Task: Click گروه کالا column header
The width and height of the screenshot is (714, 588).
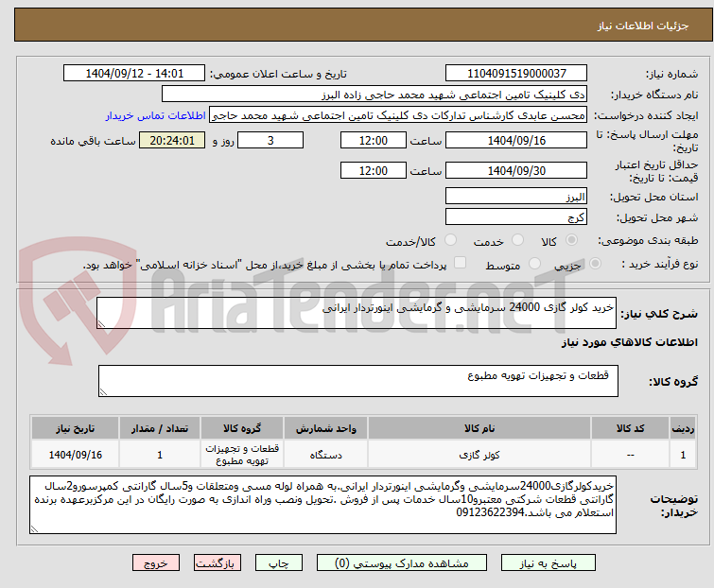Action: 242,428
